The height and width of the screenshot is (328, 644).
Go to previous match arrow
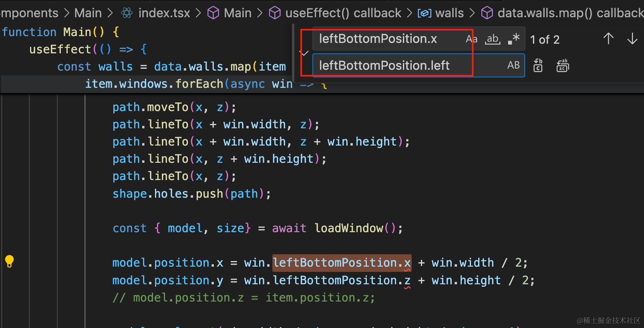pyautogui.click(x=608, y=39)
